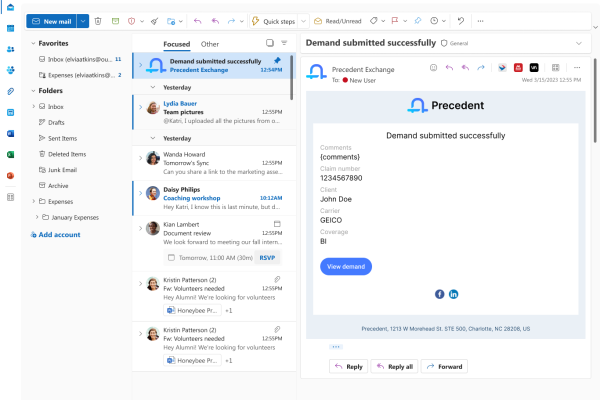Image resolution: width=600 pixels, height=400 pixels.
Task: Open Daisy Philips Coaching workshop email
Action: click(214, 198)
